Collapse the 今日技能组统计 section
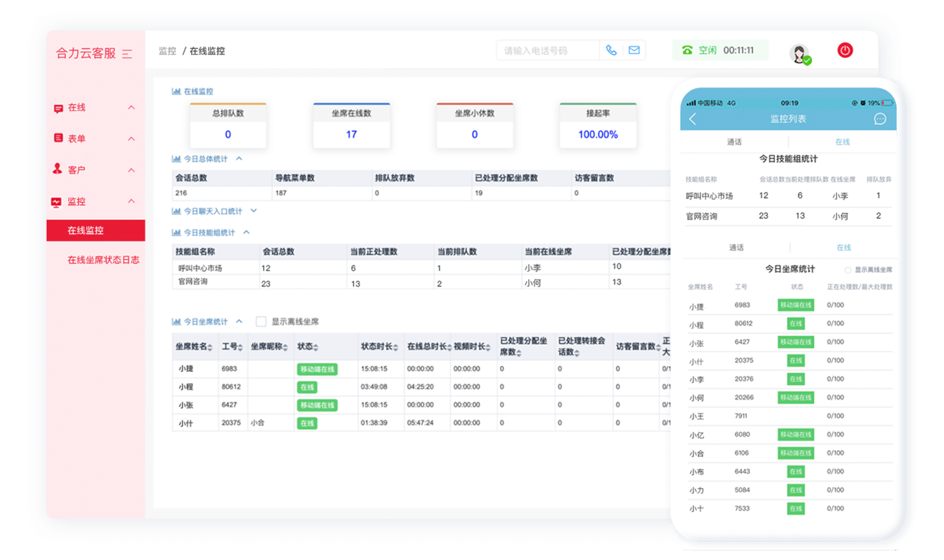The image size is (944, 560). click(x=246, y=232)
